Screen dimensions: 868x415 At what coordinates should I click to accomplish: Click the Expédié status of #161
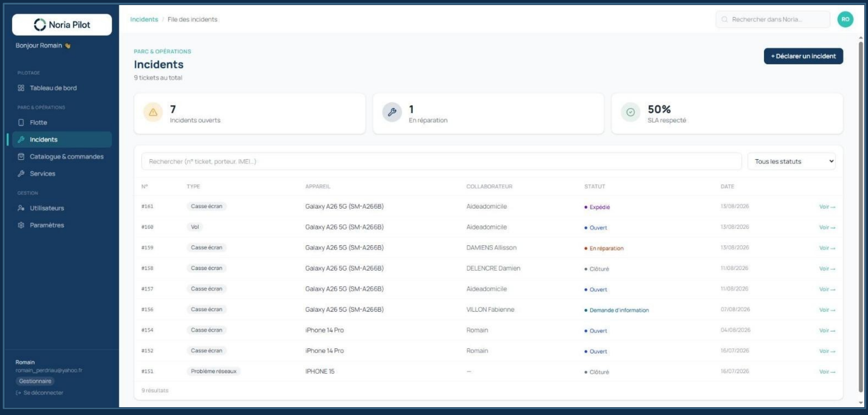(597, 207)
